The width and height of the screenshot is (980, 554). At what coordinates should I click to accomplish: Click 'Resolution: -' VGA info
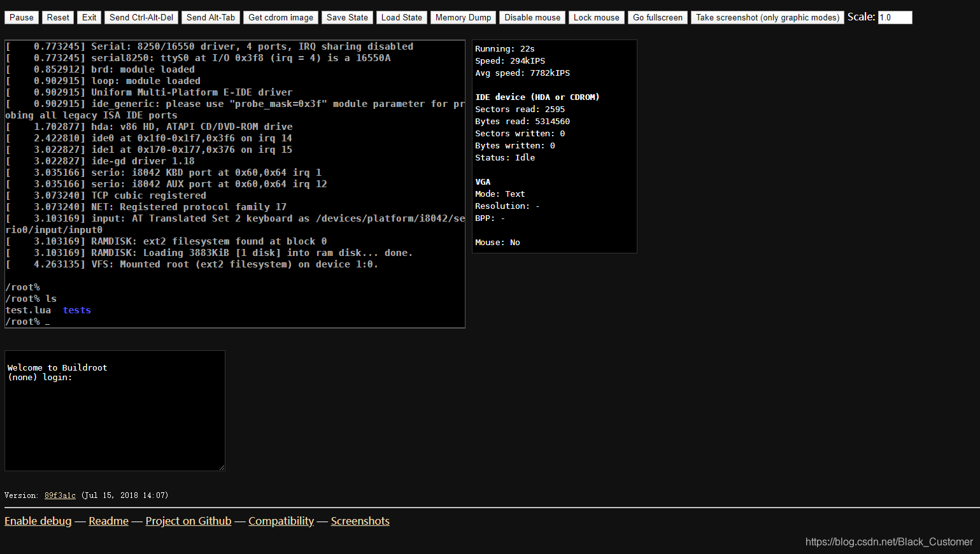tap(508, 206)
